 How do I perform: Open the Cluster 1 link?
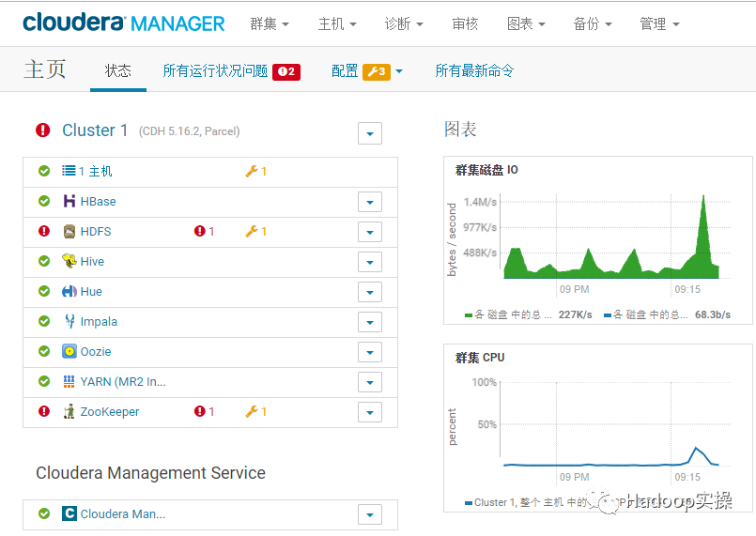(x=95, y=130)
